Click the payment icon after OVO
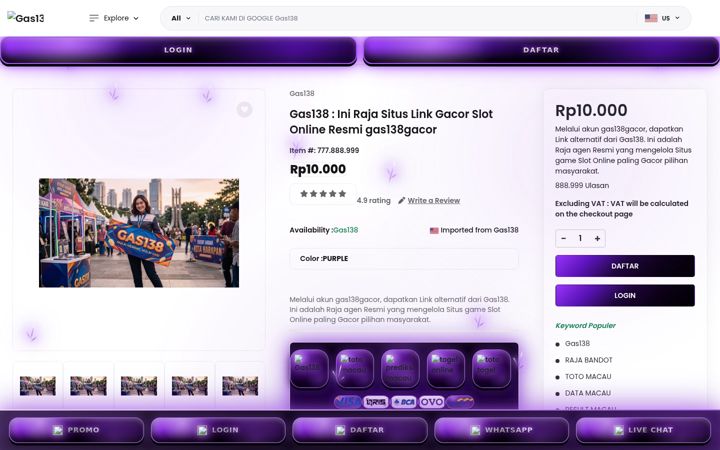The height and width of the screenshot is (450, 720). (460, 402)
